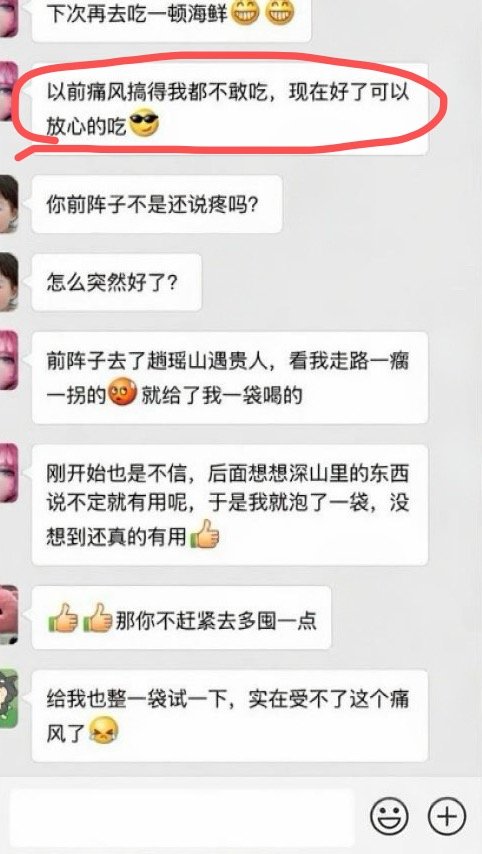
Task: Tap the plus attachment button
Action: point(447,816)
